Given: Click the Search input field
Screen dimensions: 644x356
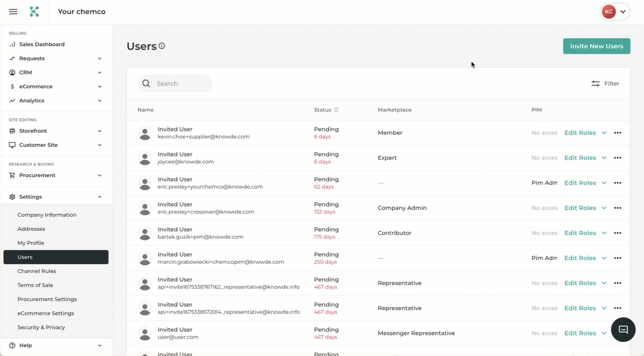Looking at the screenshot, I should pos(175,84).
